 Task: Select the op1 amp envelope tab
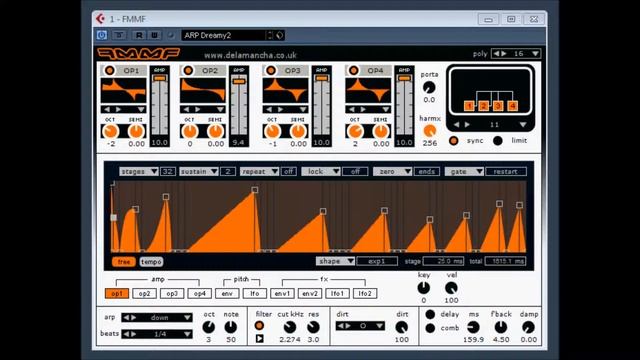pos(117,293)
